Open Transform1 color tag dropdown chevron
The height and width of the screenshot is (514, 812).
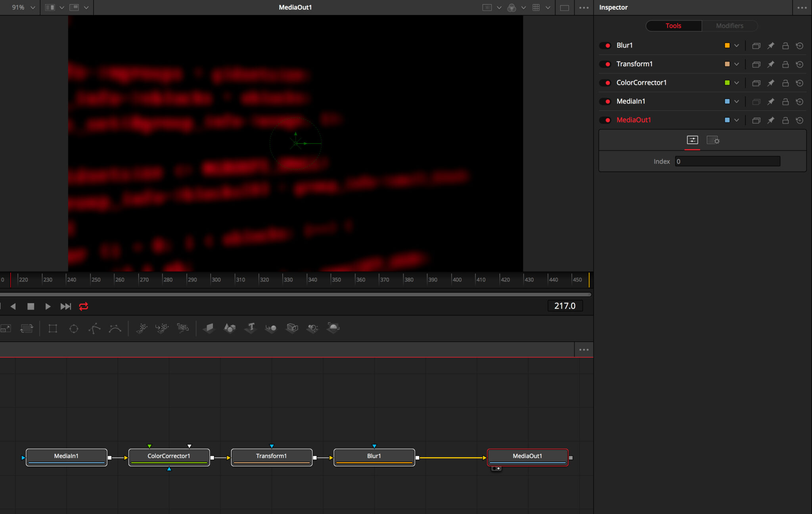(x=736, y=64)
